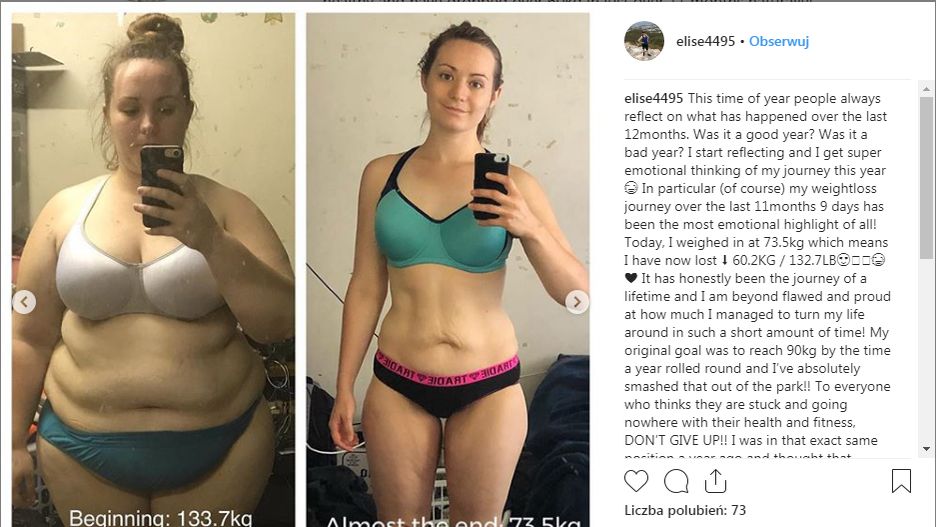Follow the account via Obserwuj link
The image size is (936, 527).
click(x=779, y=41)
